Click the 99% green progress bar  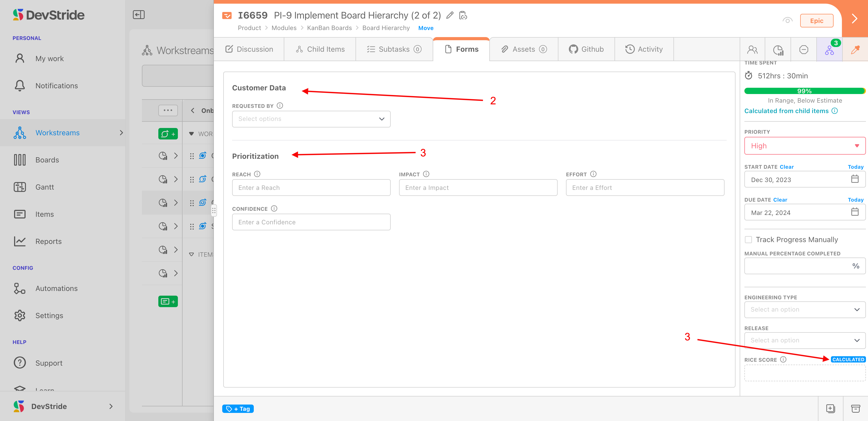click(804, 91)
